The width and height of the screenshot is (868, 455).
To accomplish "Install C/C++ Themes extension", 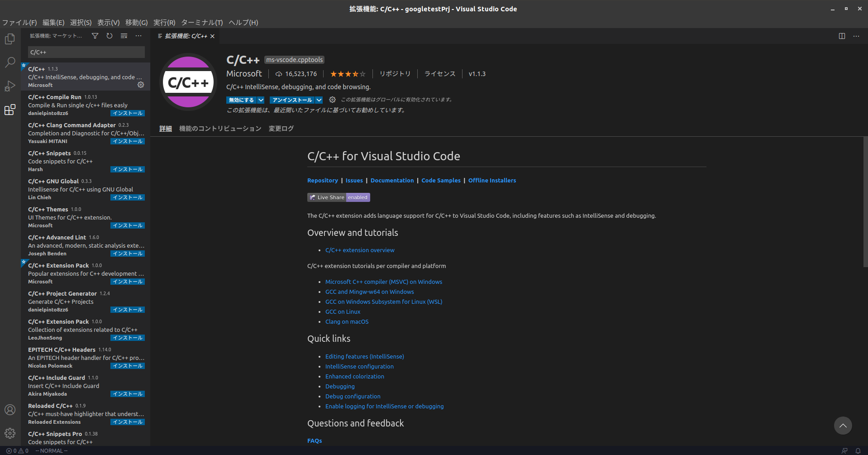I will (x=128, y=225).
